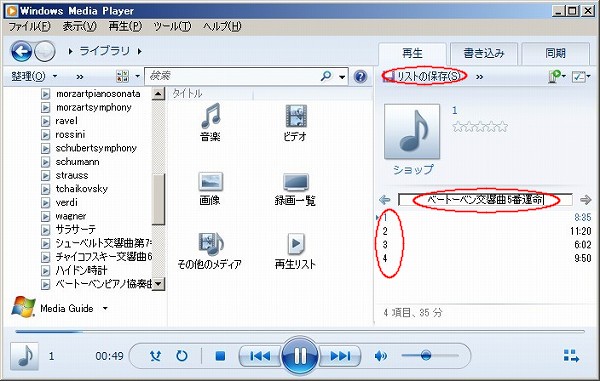The width and height of the screenshot is (600, 381).
Task: Toggle shuffle playback
Action: [x=155, y=356]
